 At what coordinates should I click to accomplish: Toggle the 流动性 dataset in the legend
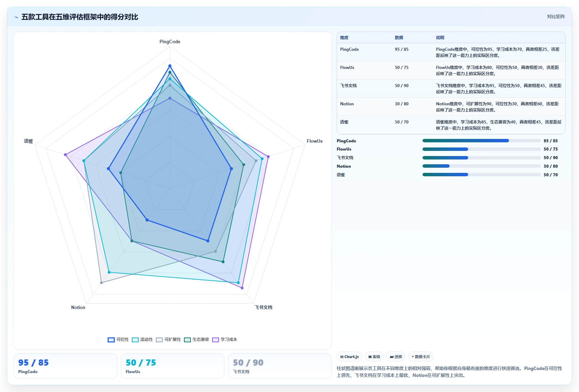142,340
